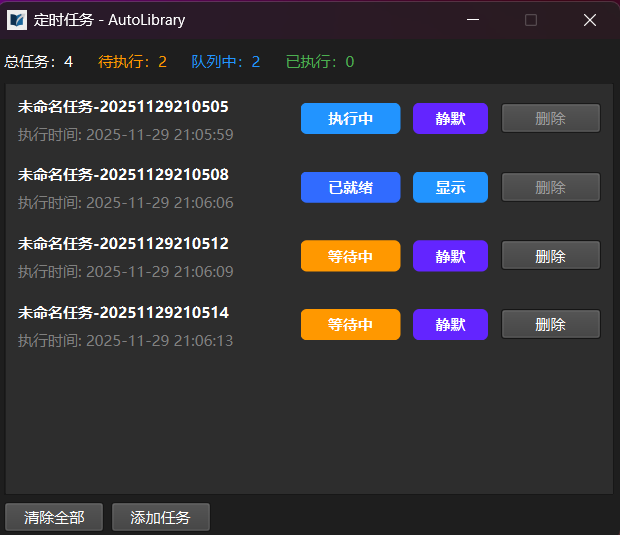Click the AutoLibrary app icon in title bar

(17, 20)
